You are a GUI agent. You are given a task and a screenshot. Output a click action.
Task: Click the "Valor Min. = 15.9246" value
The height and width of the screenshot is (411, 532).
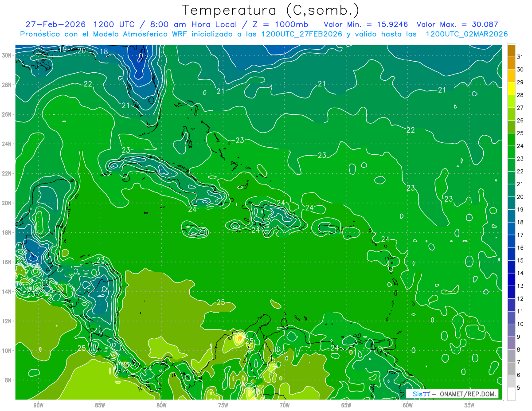(366, 24)
